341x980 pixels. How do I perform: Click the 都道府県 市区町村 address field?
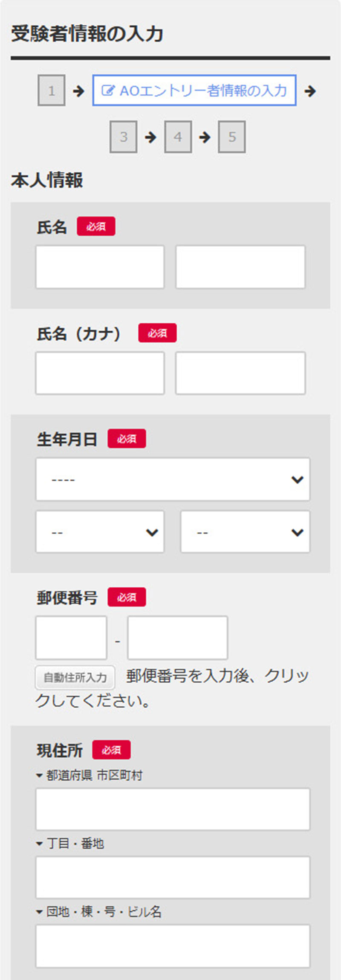[x=173, y=809]
